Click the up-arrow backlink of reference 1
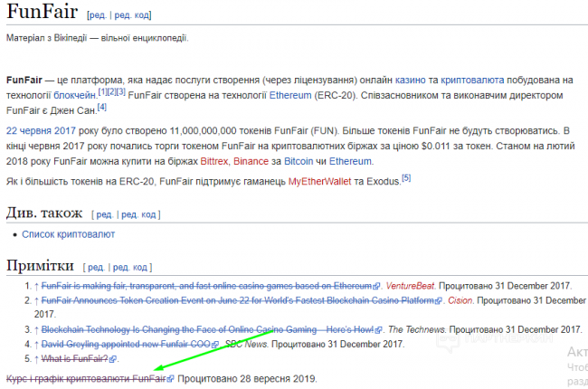 click(35, 286)
